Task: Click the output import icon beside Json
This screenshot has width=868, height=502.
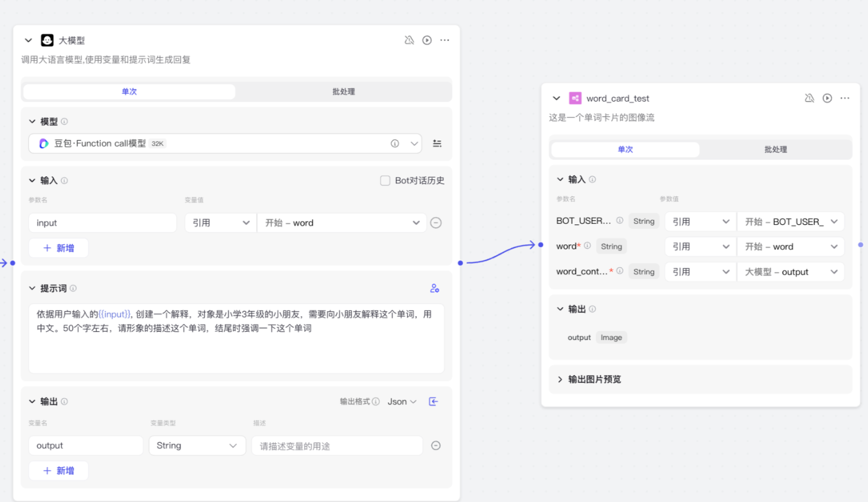Action: pos(433,402)
